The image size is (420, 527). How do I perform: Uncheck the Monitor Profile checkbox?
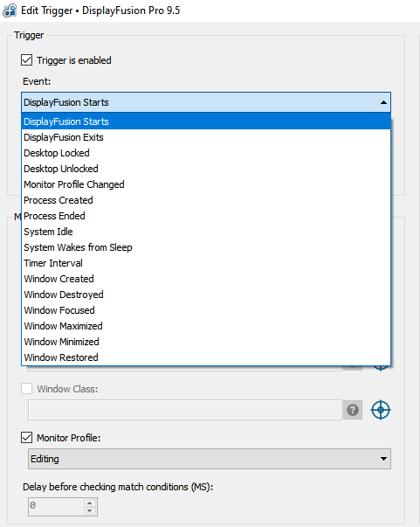(27, 438)
